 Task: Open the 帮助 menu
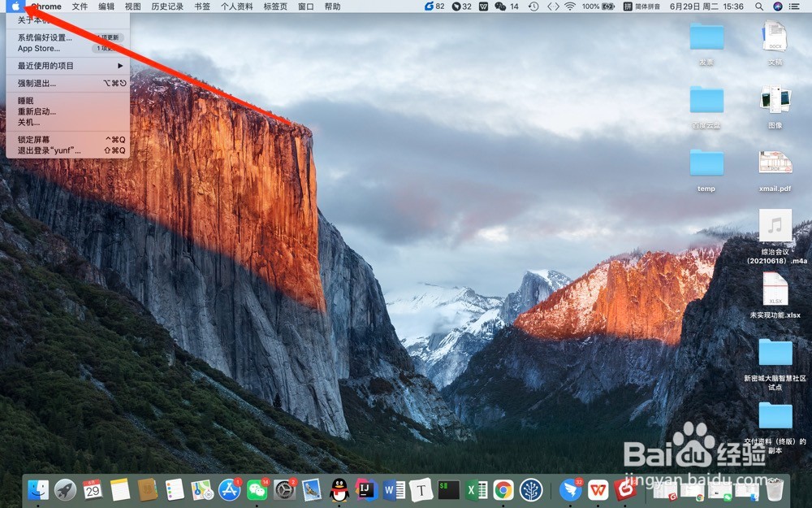(x=332, y=7)
